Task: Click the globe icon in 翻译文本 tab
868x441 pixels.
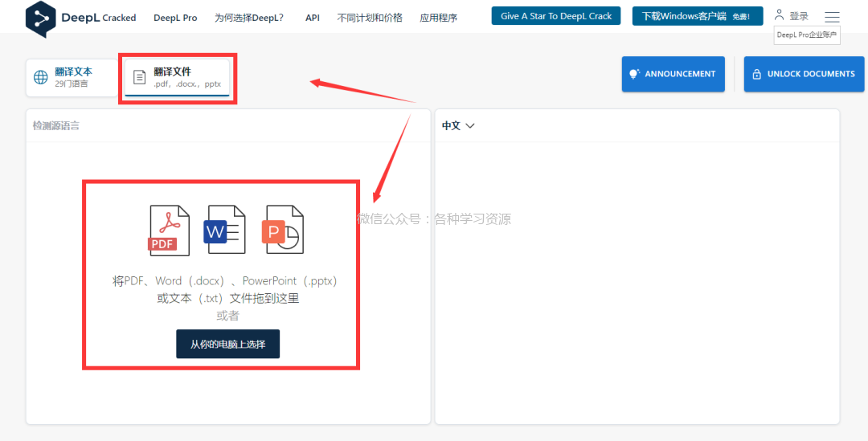Action: tap(41, 77)
